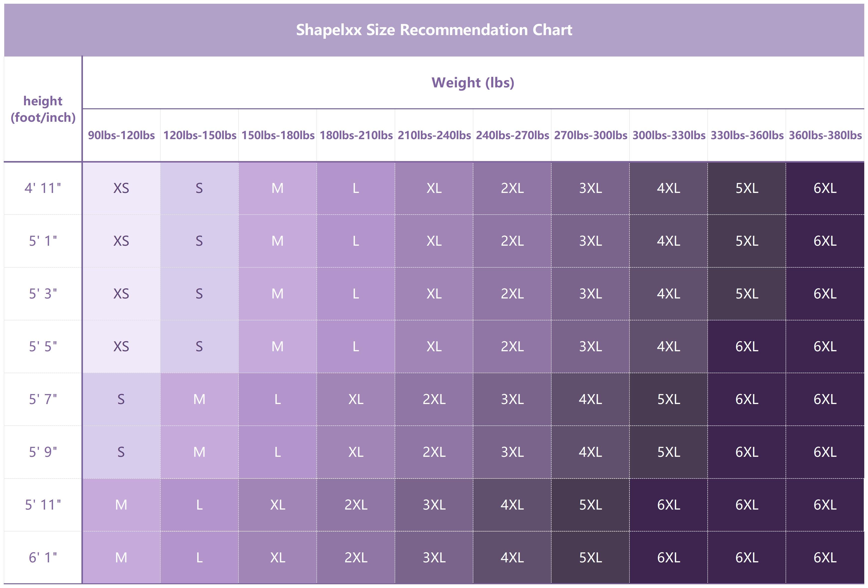The image size is (868, 588).
Task: Select the 90lbs-120lbs column header
Action: point(122,135)
